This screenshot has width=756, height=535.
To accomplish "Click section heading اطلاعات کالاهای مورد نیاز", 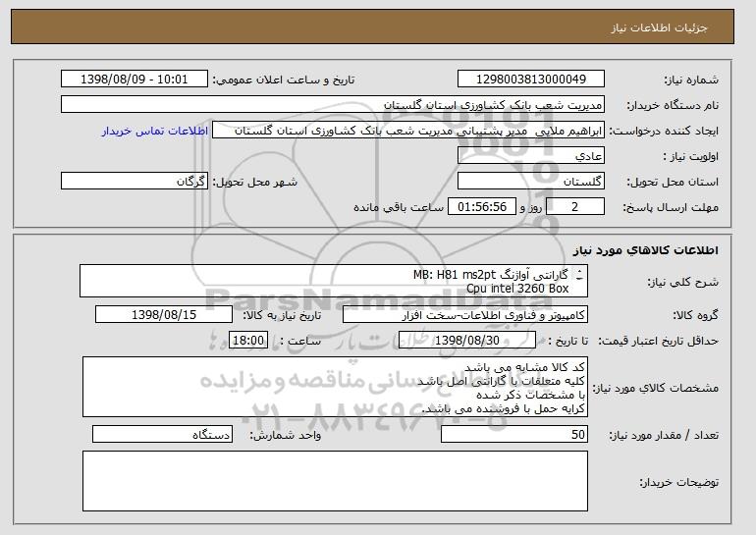I will tap(646, 250).
